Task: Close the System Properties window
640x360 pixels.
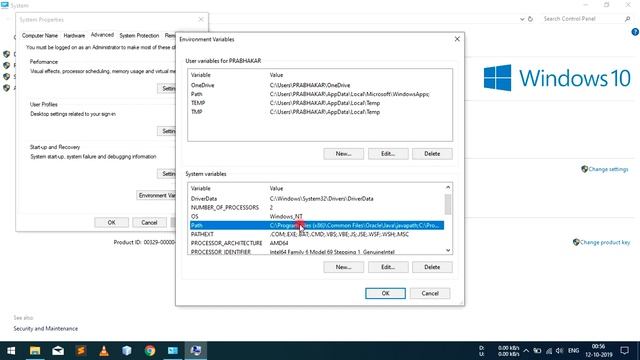Action: (x=201, y=19)
